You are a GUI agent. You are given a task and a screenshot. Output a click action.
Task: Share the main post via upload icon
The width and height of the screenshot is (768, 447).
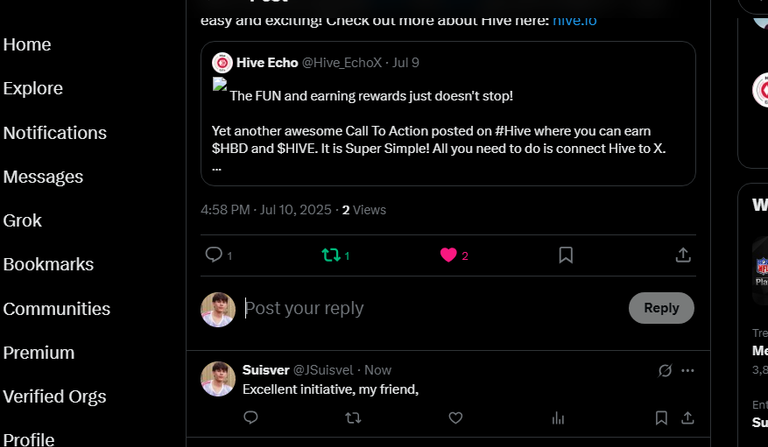(683, 255)
